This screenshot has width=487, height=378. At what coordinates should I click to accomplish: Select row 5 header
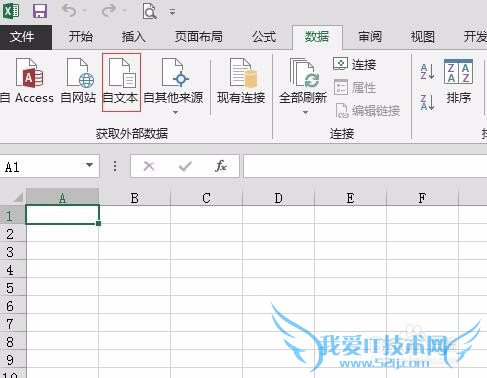click(x=13, y=287)
